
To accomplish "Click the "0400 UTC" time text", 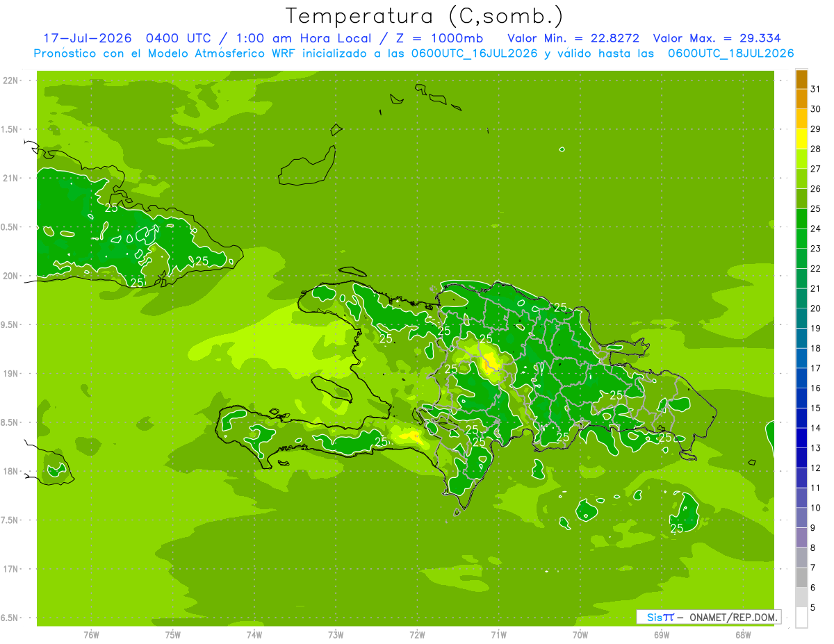I will pyautogui.click(x=179, y=38).
